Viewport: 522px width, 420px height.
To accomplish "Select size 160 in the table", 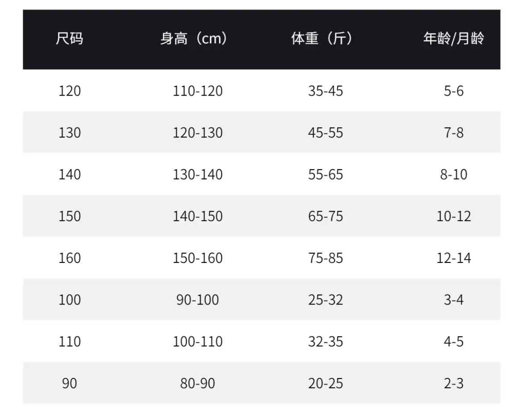I will (70, 258).
